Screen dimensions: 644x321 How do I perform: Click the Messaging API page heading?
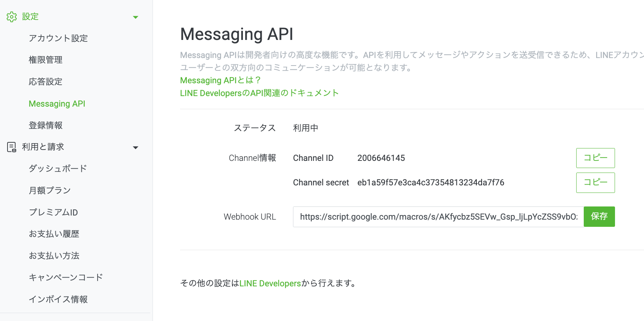237,34
